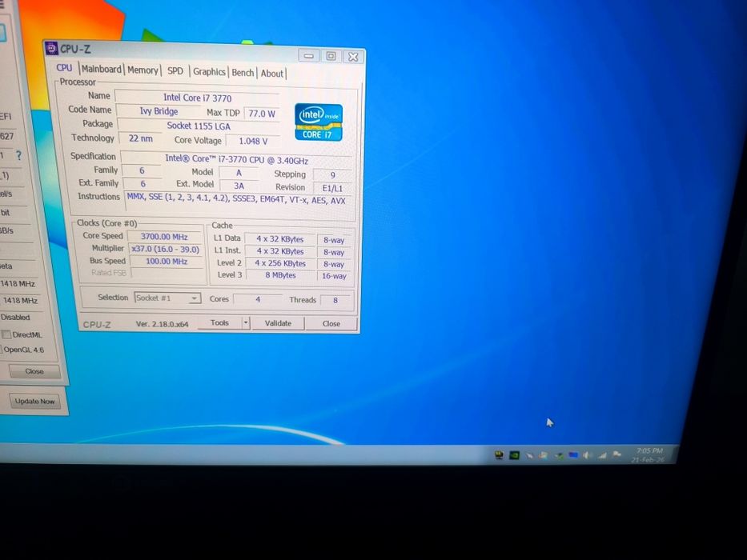Open the network signal tray icon
This screenshot has height=560, width=747.
(x=603, y=456)
